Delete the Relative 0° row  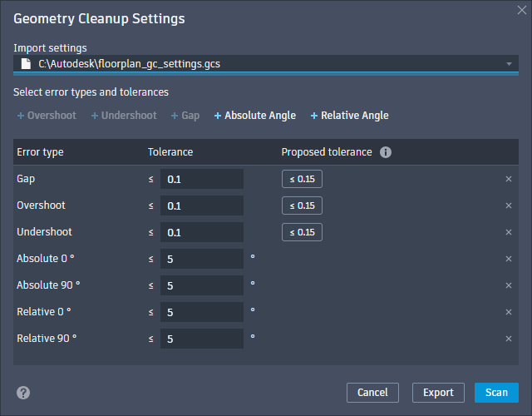coord(509,312)
